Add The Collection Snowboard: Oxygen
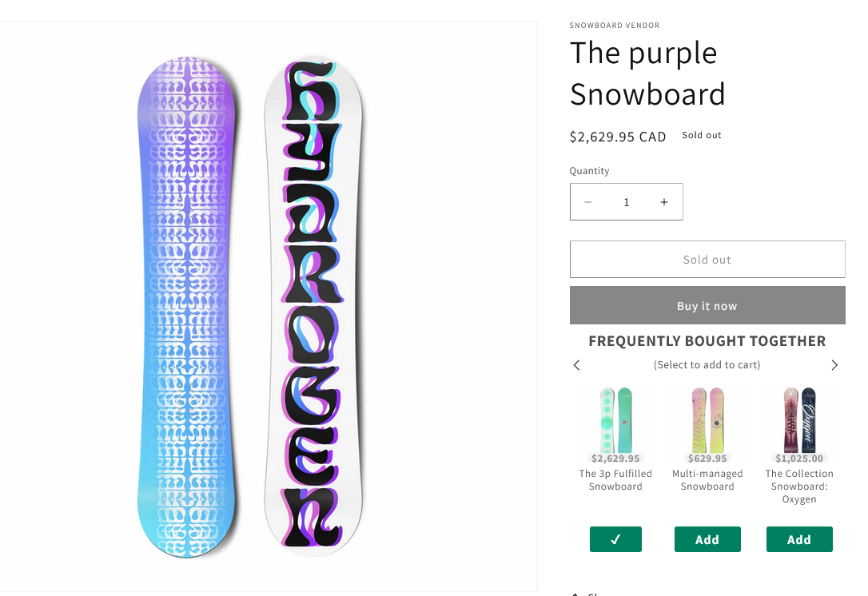 click(x=799, y=539)
